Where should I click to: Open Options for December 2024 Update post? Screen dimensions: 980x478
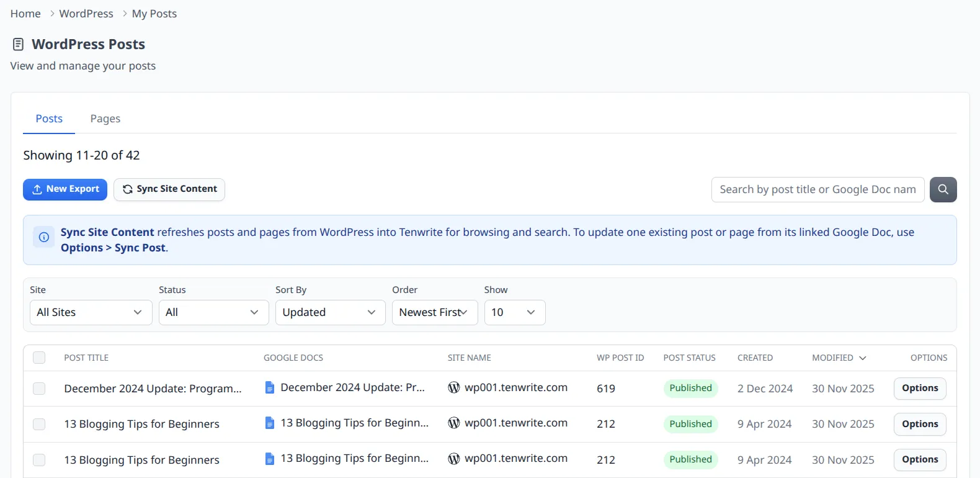[x=920, y=388]
